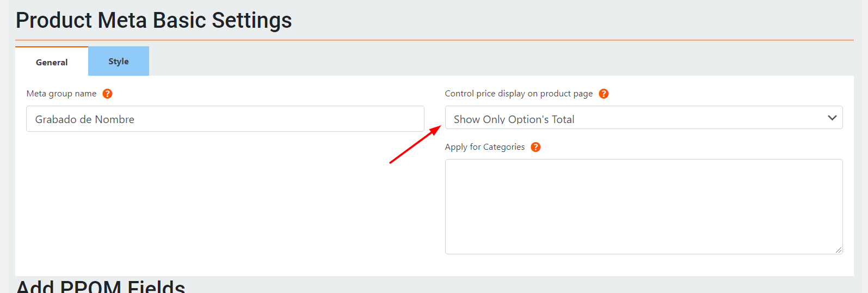
Task: Click the categories textarea resize handle
Action: coord(839,250)
